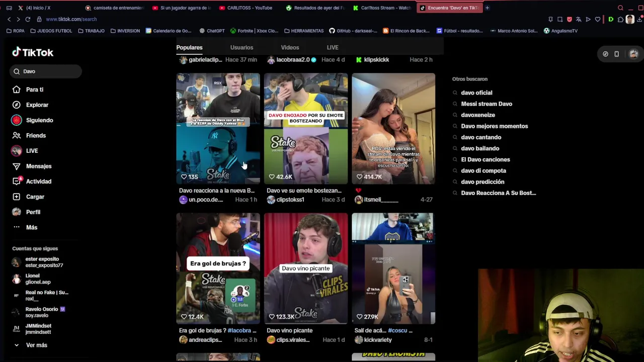Open TikTok profile avatar menu
The width and height of the screenshot is (644, 362).
click(633, 54)
